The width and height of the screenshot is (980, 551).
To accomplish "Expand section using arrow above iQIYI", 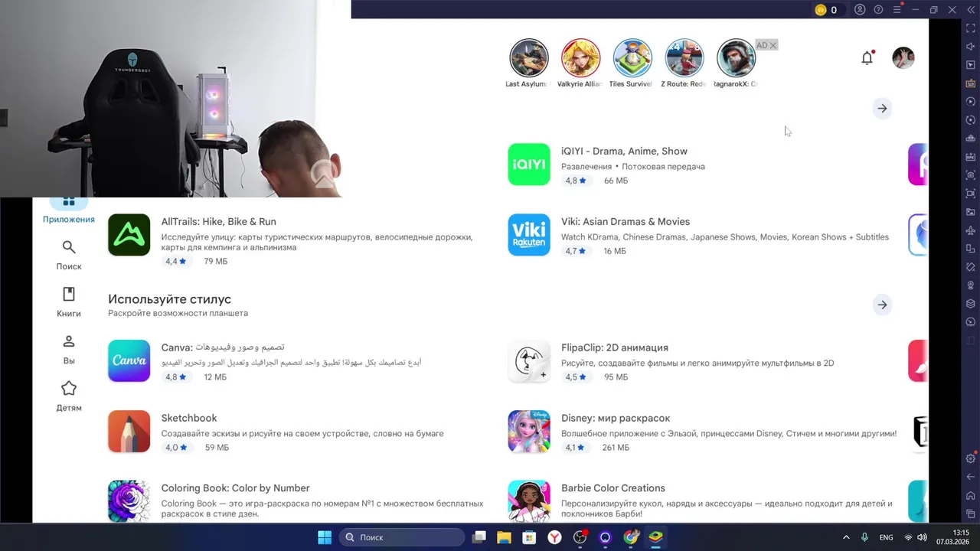I will pyautogui.click(x=882, y=108).
